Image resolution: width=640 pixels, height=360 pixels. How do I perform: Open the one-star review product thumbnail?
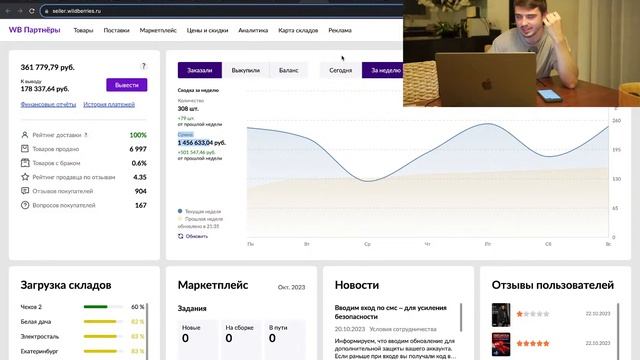[x=501, y=314]
